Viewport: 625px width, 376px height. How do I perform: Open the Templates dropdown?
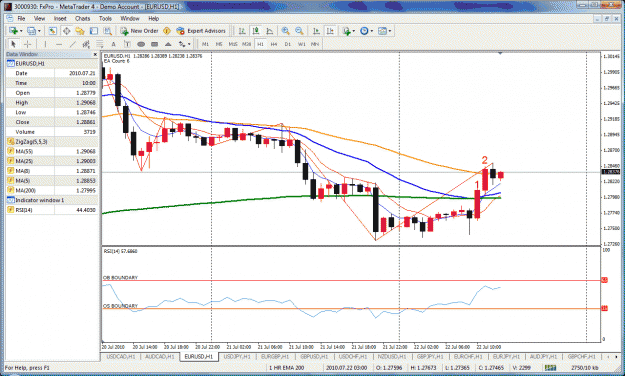pyautogui.click(x=384, y=31)
